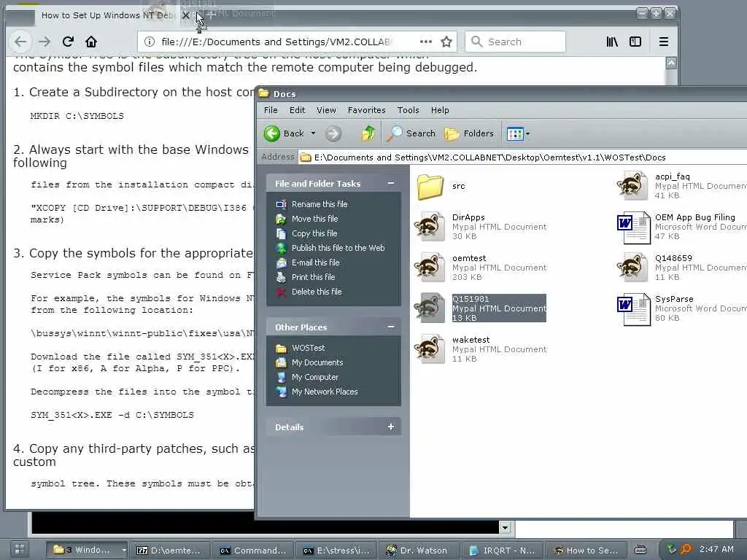
Task: Switch to the Command... taskbar item
Action: click(x=252, y=551)
